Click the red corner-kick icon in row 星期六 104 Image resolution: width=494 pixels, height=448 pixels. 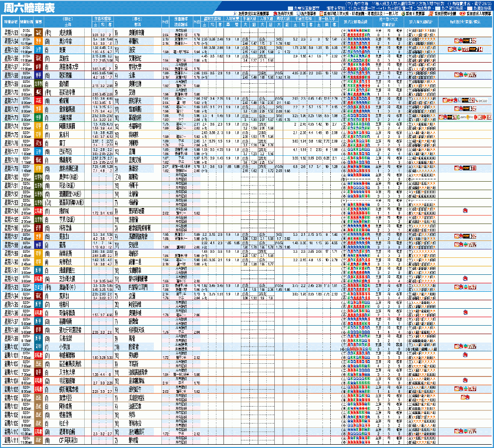(465, 380)
